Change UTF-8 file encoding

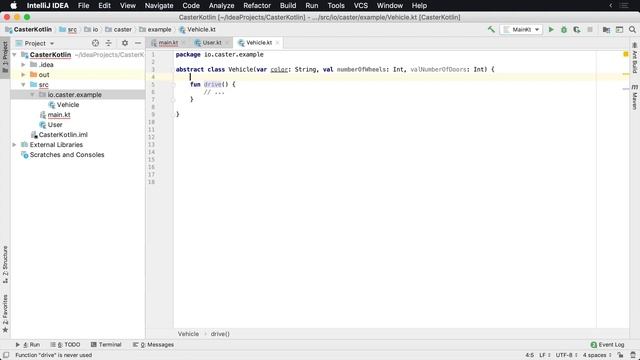click(567, 355)
